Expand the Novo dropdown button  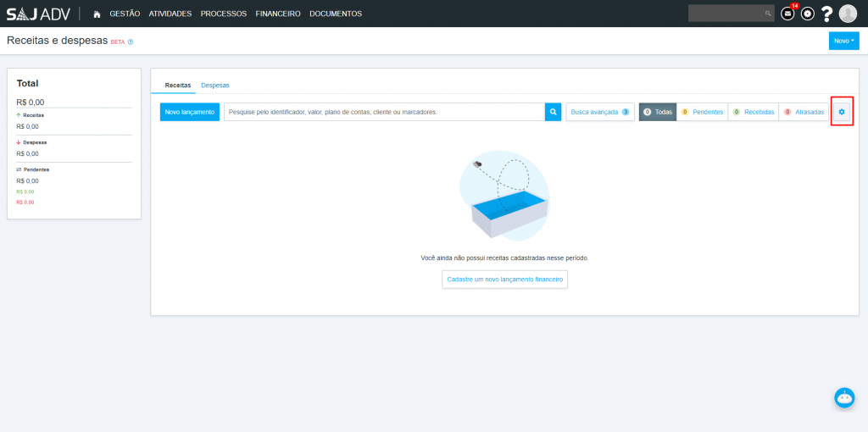tap(843, 41)
